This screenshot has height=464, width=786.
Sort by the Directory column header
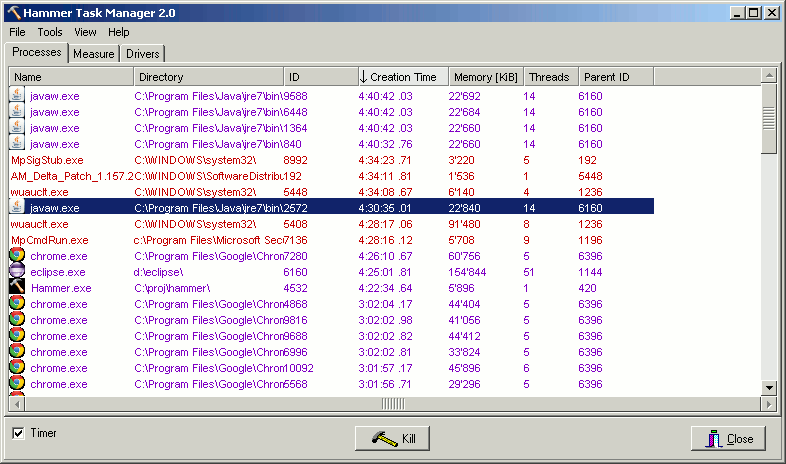[209, 77]
